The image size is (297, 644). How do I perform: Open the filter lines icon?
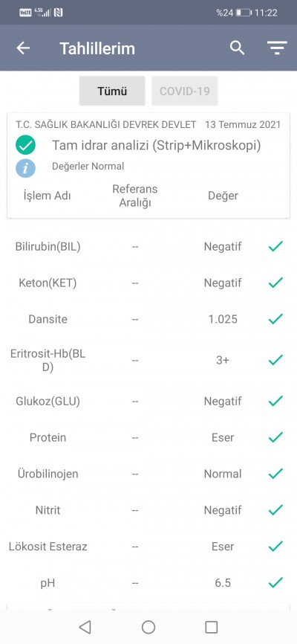277,48
